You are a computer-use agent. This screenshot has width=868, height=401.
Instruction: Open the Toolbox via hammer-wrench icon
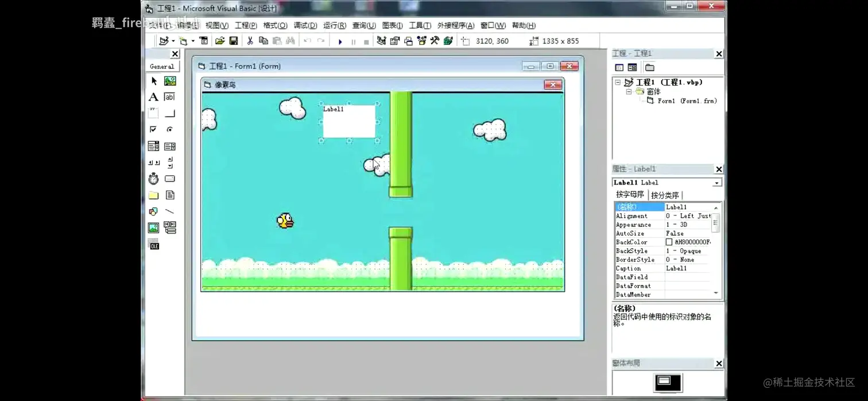(x=435, y=41)
